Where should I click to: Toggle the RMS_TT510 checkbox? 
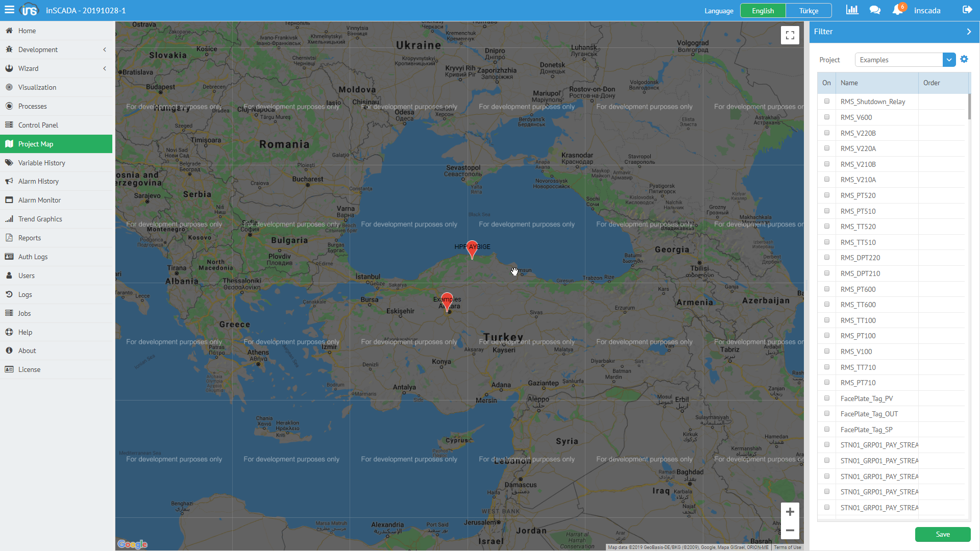(827, 242)
